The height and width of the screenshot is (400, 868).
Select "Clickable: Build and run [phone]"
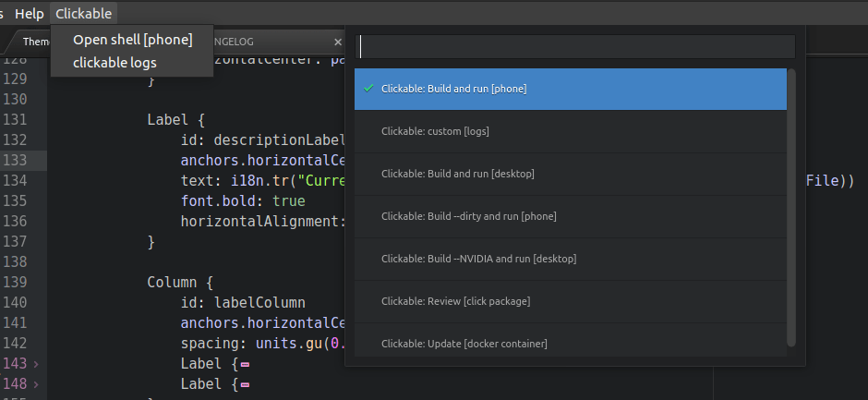(x=570, y=89)
